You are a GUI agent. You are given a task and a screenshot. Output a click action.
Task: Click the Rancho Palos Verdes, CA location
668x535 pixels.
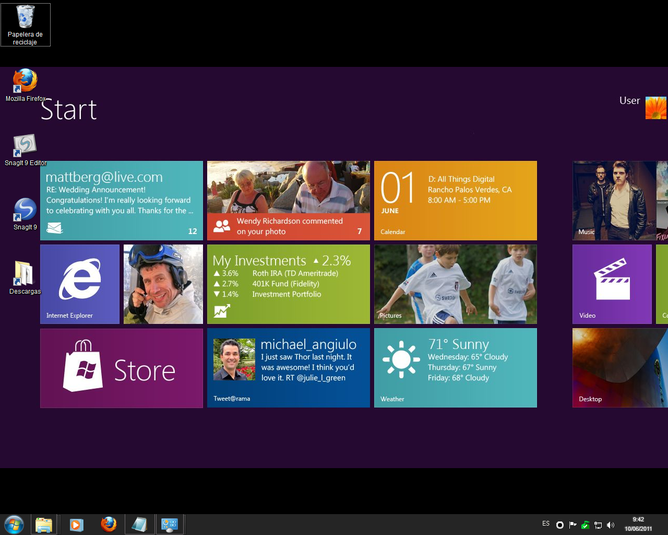click(469, 190)
